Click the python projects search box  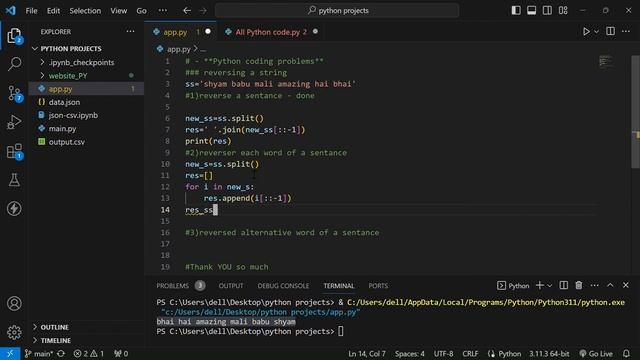tap(337, 11)
